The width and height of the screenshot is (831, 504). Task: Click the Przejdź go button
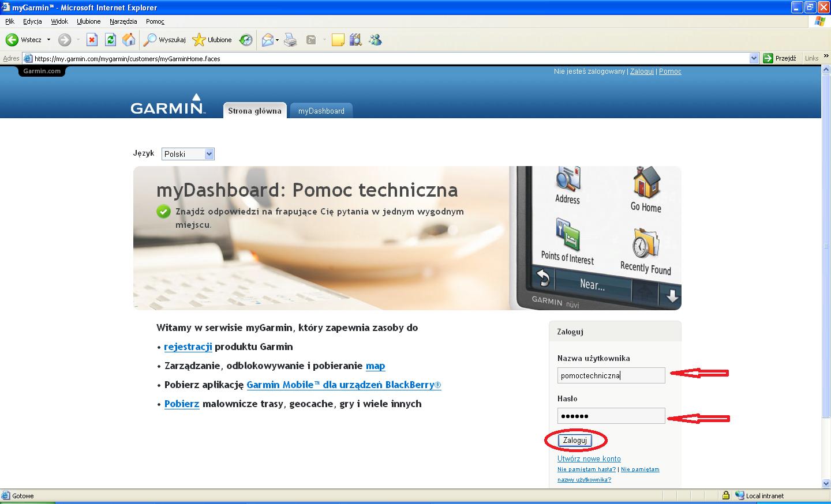point(780,58)
